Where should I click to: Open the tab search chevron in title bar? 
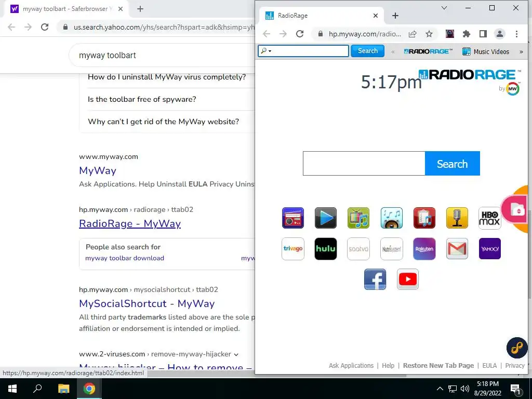[x=444, y=8]
